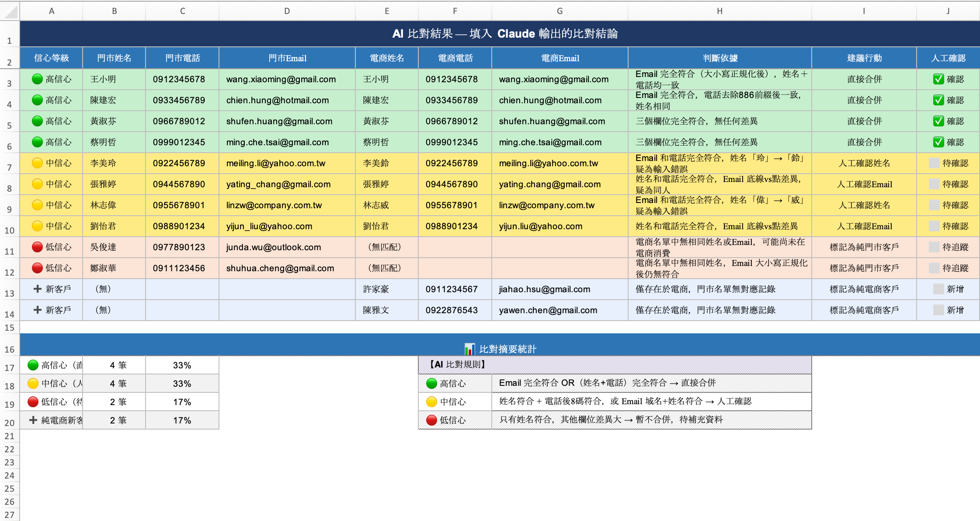This screenshot has width=980, height=521.
Task: Click the bar chart icon beside 比對摘要統計
Action: (x=469, y=349)
